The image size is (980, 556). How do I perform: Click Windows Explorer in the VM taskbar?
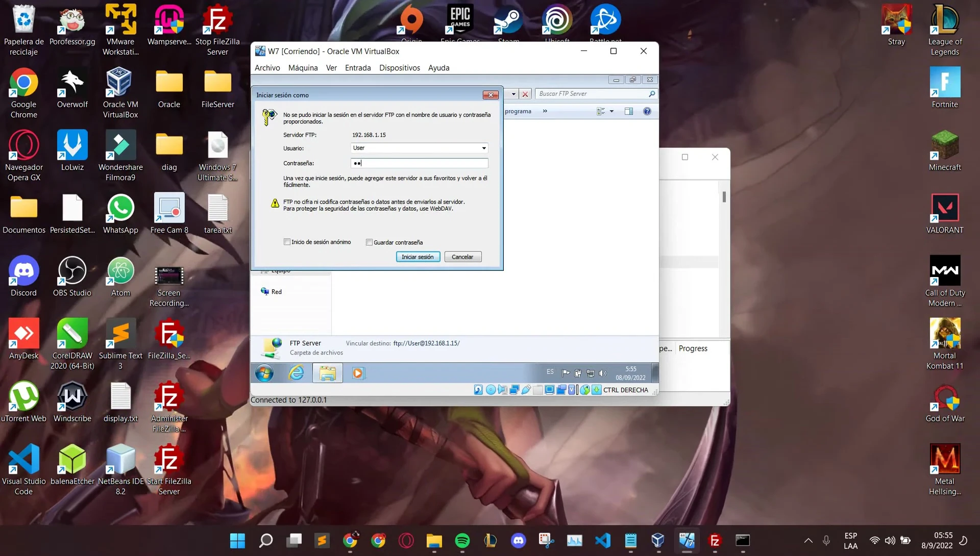pyautogui.click(x=327, y=373)
